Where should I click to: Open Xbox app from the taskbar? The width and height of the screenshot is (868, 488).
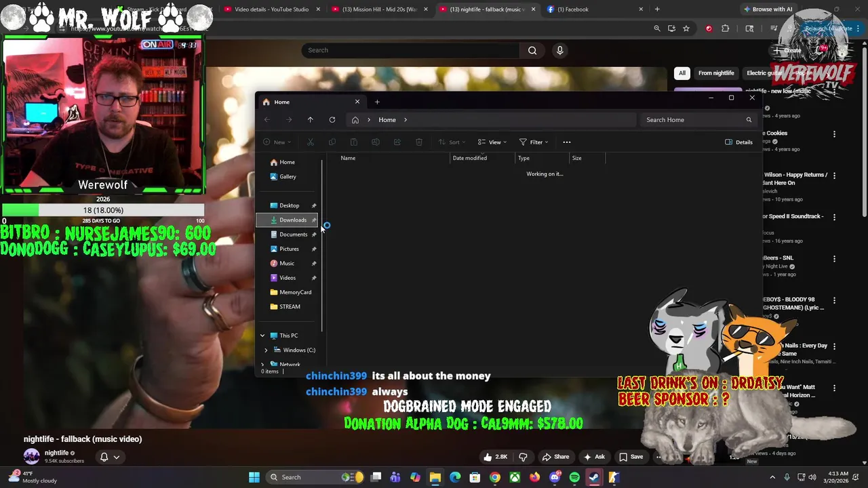515,477
